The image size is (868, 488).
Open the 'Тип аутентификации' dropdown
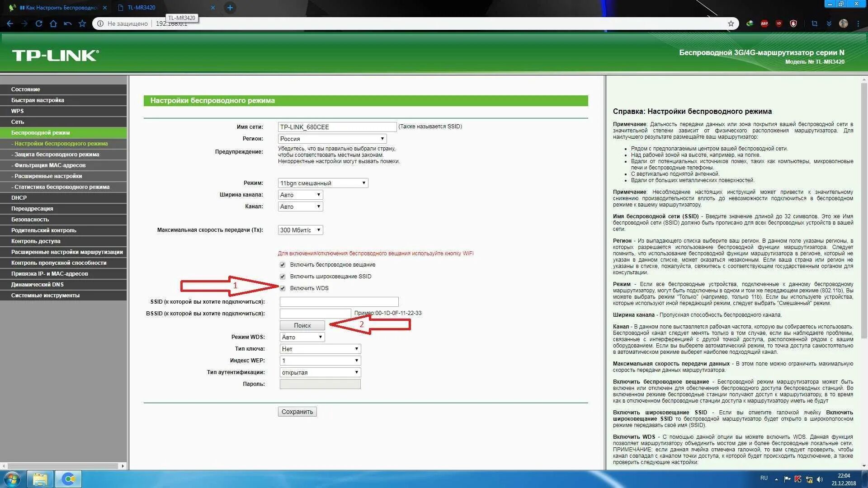pyautogui.click(x=320, y=372)
